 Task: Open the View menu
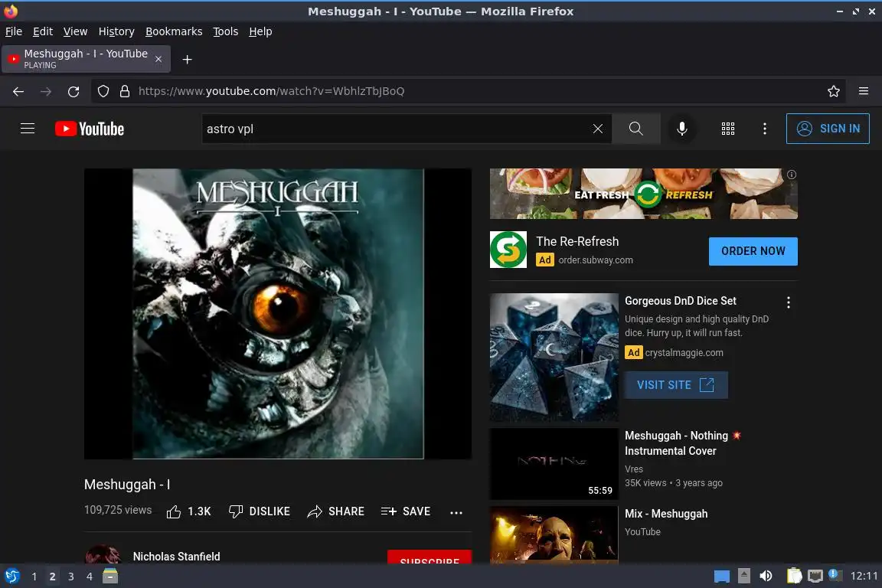pos(75,31)
